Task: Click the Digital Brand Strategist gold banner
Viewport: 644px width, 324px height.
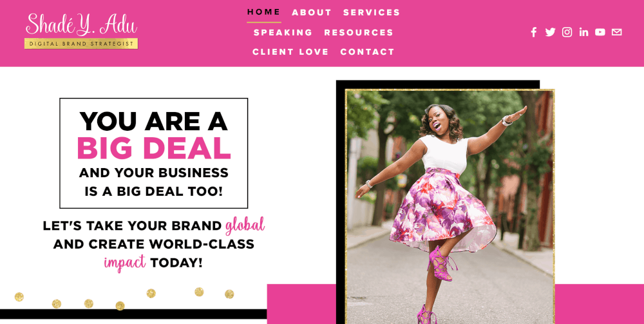Action: 81,44
